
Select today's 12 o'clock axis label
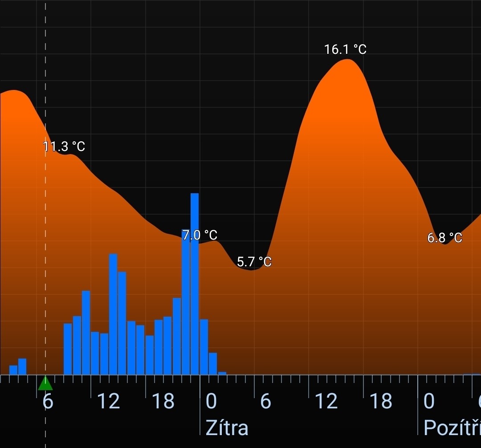tap(108, 402)
